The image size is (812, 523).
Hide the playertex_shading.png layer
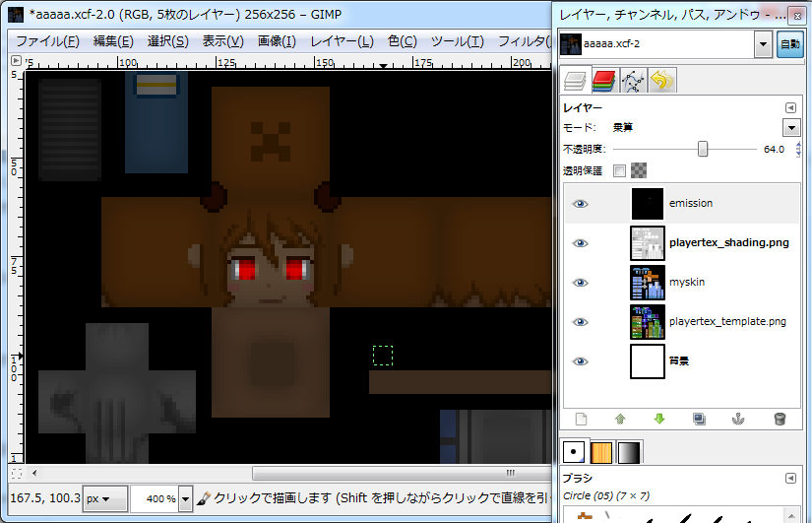tap(580, 243)
